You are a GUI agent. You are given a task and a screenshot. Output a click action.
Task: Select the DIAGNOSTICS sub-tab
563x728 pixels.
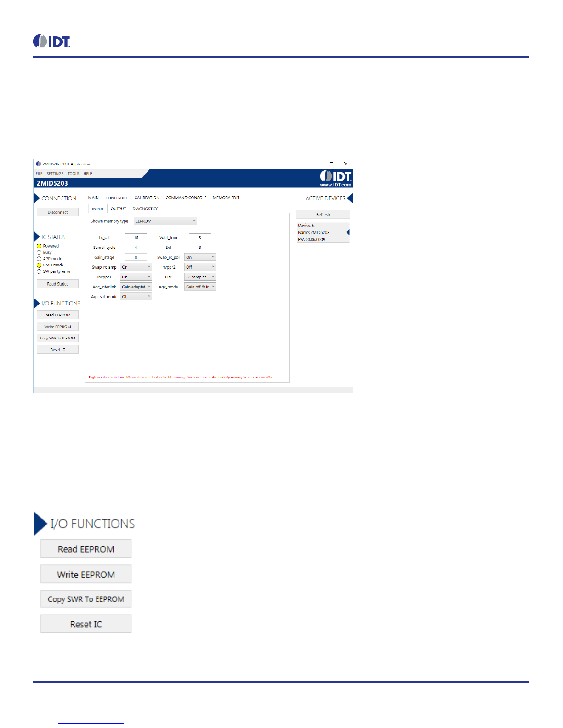(145, 209)
